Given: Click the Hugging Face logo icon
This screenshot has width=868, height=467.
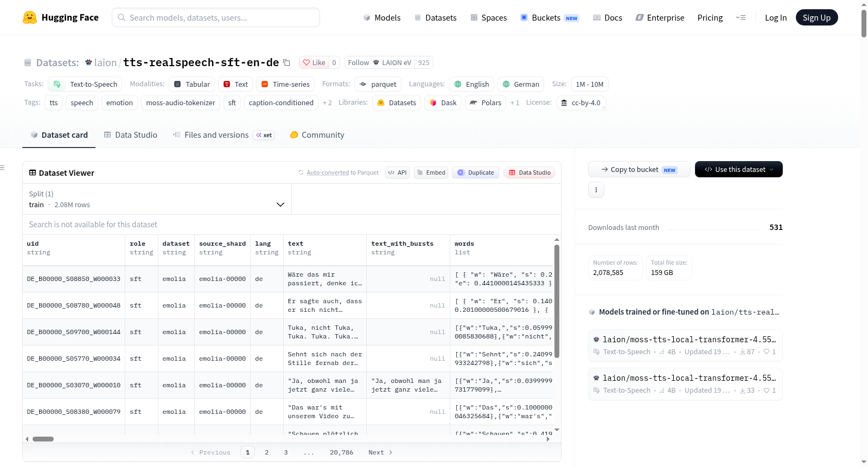Looking at the screenshot, I should pos(30,17).
